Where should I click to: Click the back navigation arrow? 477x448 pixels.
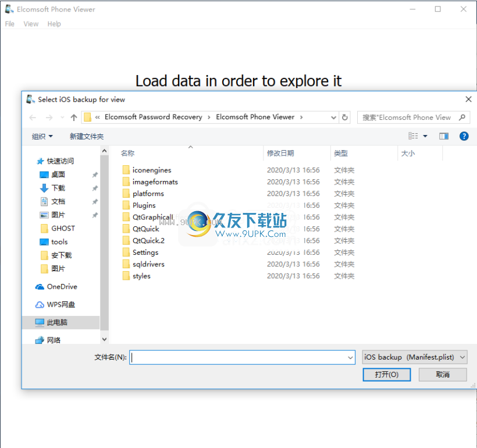pos(33,118)
